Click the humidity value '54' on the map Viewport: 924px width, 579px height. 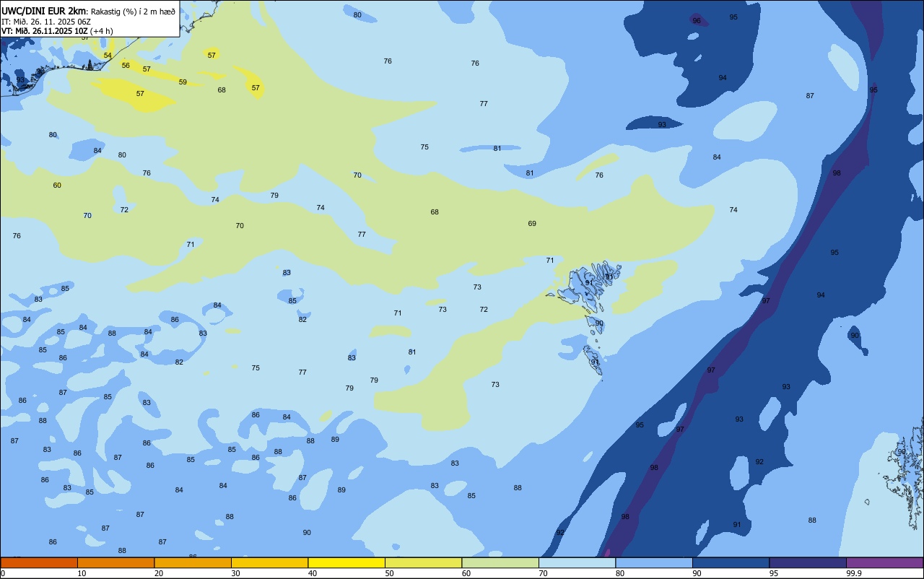tap(108, 56)
